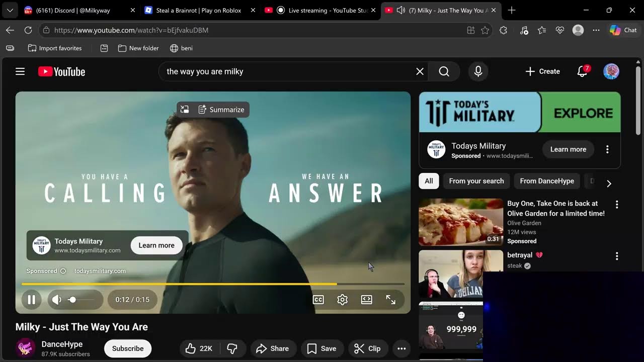Mute the video using the speaker icon
The height and width of the screenshot is (362, 644).
point(57,300)
